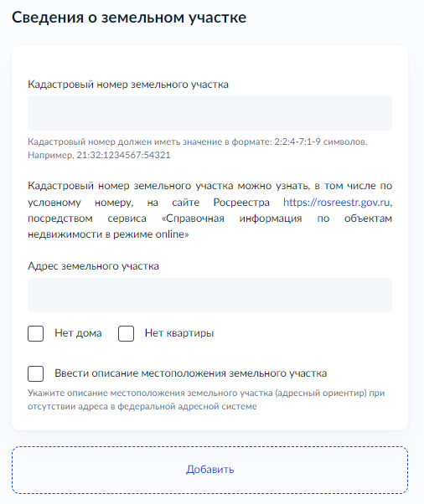Click the hint line федеральной адресной системе

click(x=187, y=407)
